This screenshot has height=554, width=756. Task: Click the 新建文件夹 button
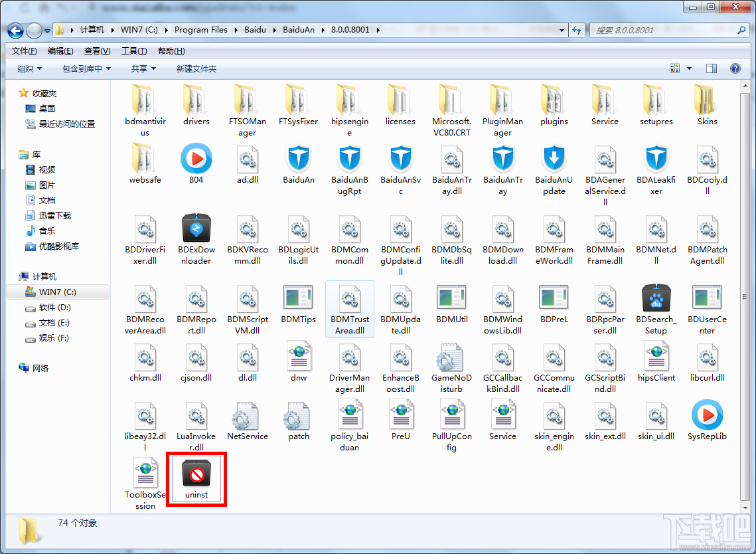[196, 69]
